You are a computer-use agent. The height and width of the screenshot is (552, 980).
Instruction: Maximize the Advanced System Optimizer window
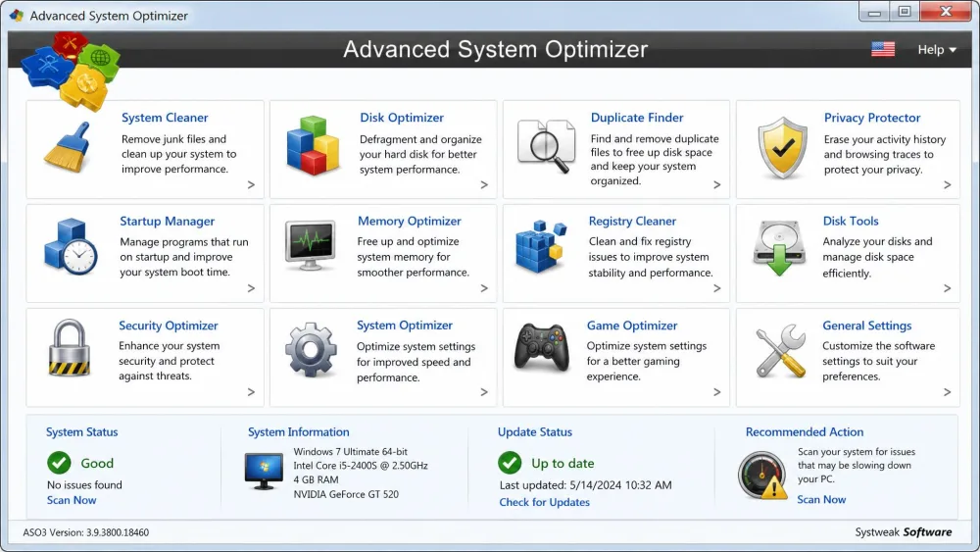tap(905, 12)
